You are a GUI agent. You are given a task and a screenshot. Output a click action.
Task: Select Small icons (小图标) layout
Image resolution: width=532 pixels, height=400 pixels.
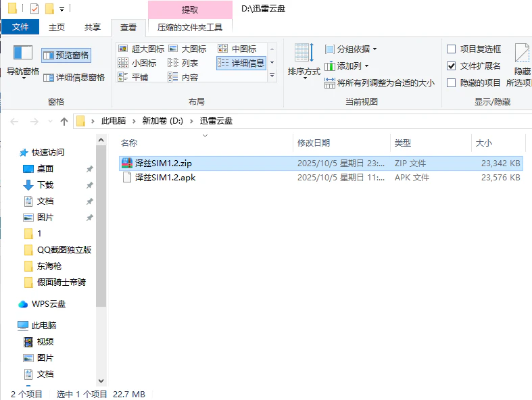click(x=137, y=63)
